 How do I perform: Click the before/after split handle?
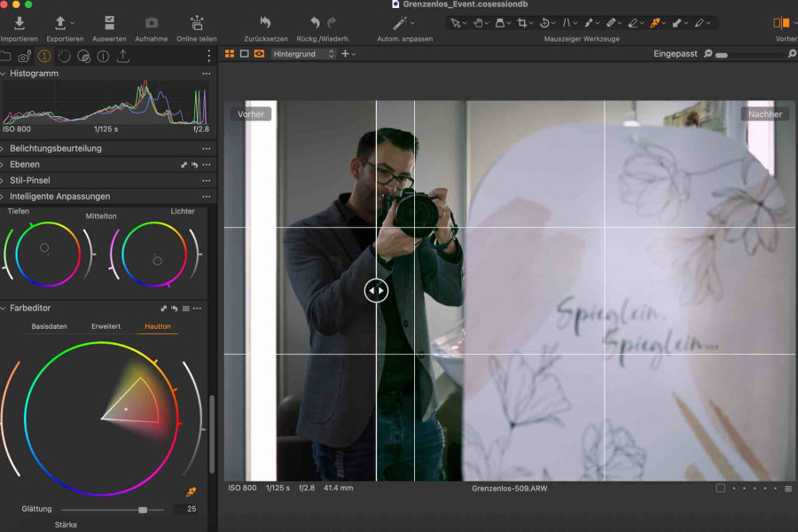coord(376,291)
